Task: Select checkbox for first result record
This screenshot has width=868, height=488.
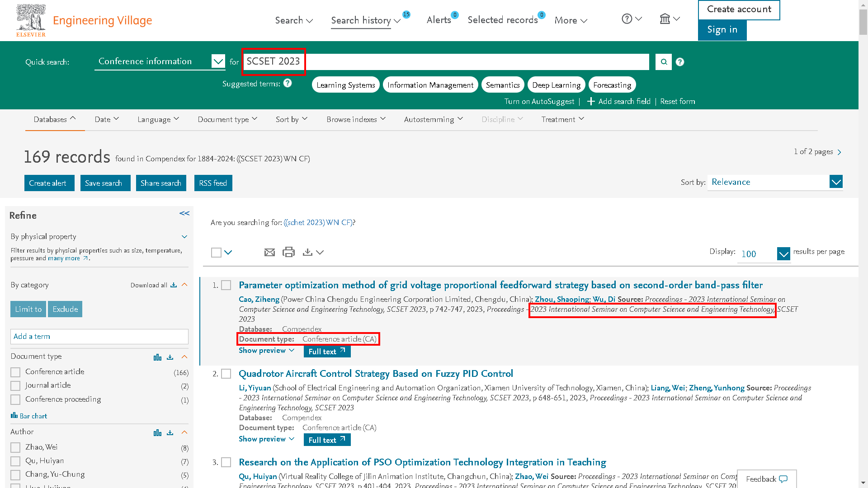Action: coord(226,285)
